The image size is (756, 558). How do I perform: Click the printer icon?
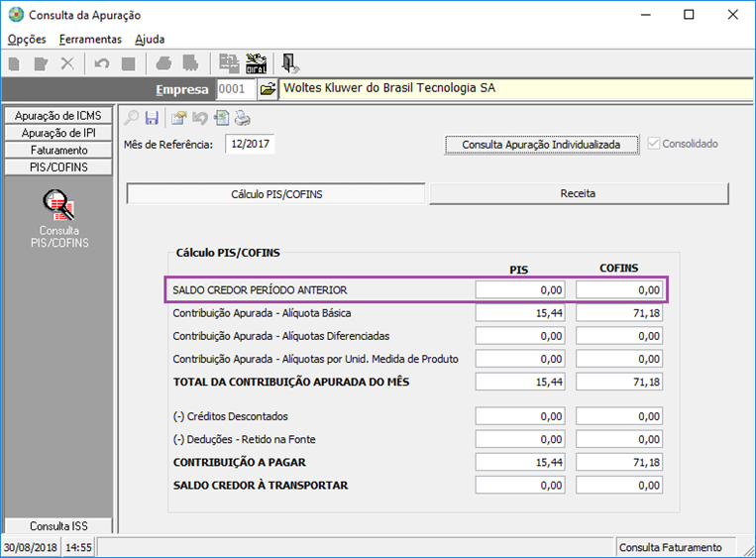(243, 118)
